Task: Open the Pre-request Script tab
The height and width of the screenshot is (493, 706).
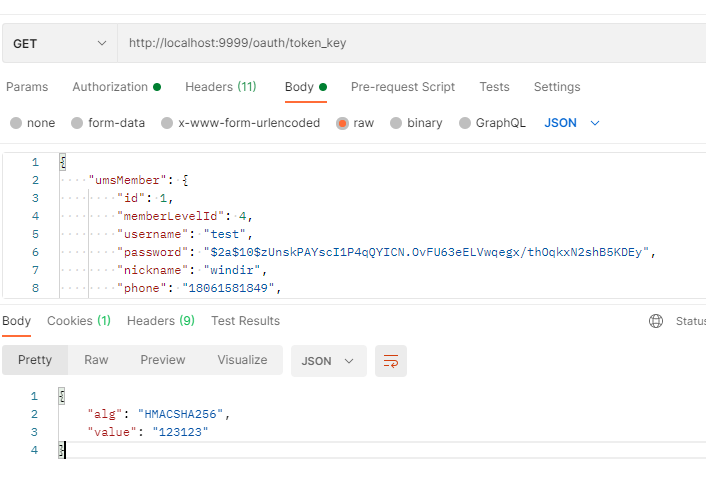Action: (x=403, y=87)
